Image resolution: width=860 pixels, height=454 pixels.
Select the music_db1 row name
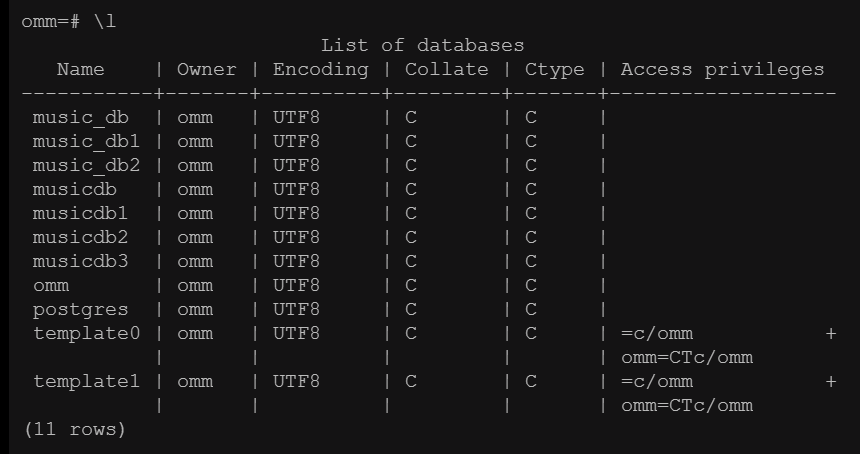click(x=87, y=142)
